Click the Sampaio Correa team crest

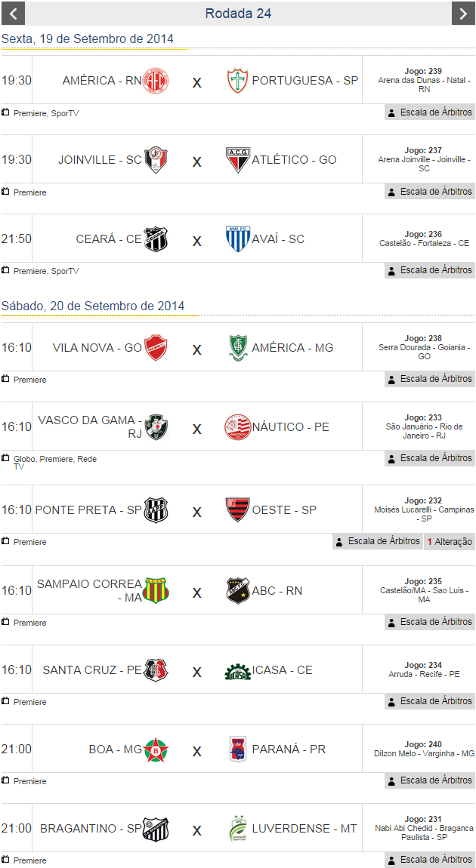pos(156,590)
